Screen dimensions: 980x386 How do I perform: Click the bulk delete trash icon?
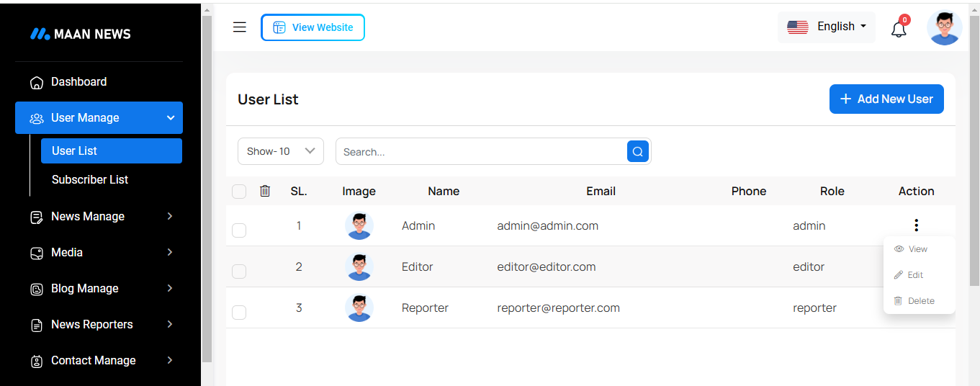[265, 191]
